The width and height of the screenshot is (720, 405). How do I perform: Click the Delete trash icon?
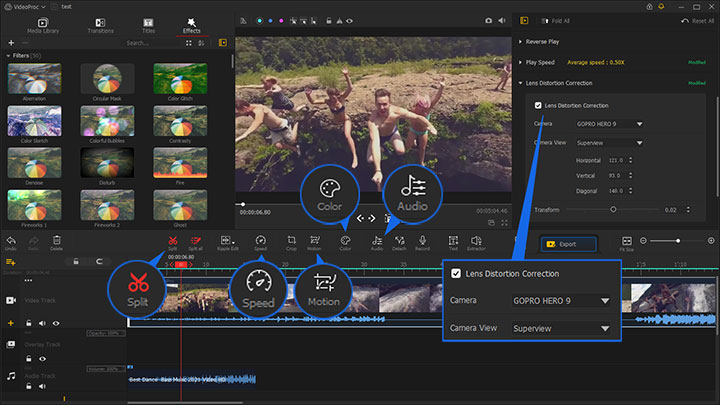pyautogui.click(x=57, y=240)
